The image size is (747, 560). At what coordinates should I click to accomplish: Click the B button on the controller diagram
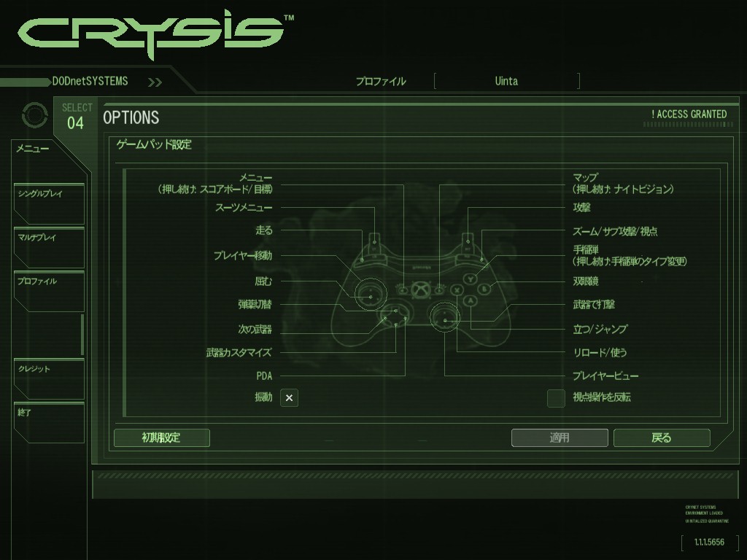(x=484, y=289)
